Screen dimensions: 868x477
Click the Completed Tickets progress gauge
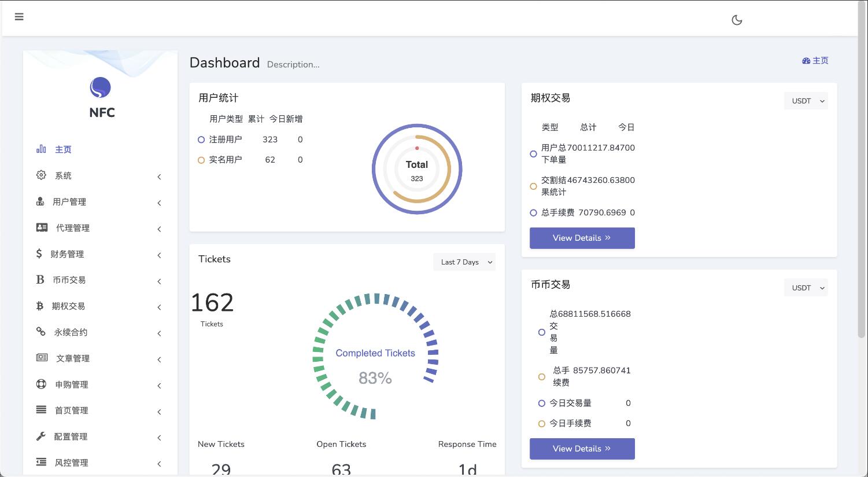coord(375,356)
